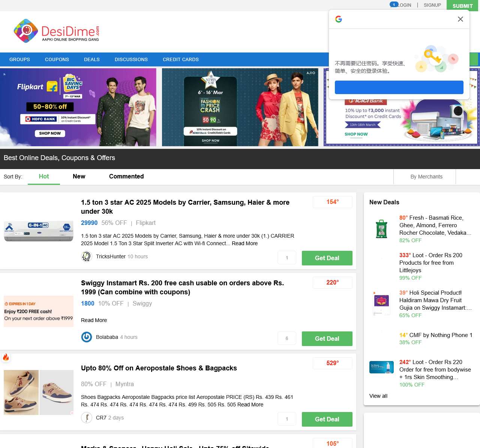The width and height of the screenshot is (480, 448).
Task: Click the green SUBMIT button
Action: pyautogui.click(x=462, y=6)
